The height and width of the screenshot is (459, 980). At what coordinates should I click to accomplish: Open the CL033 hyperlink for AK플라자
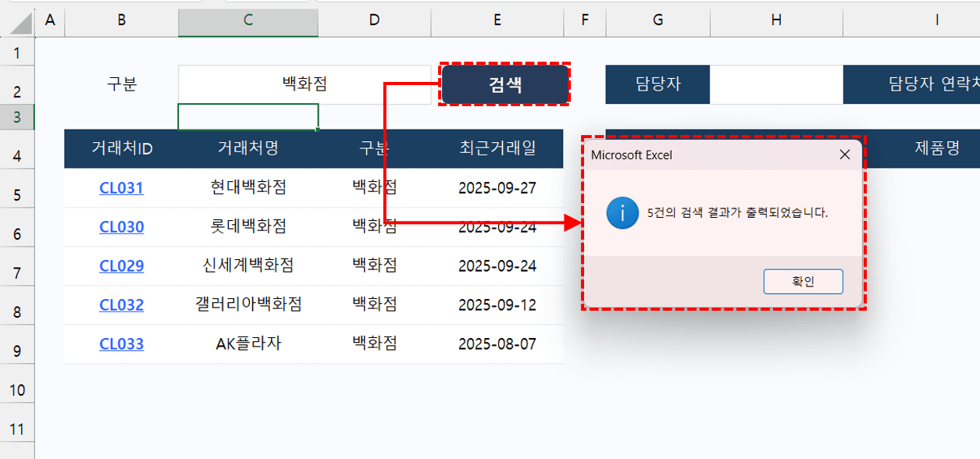[x=121, y=344]
